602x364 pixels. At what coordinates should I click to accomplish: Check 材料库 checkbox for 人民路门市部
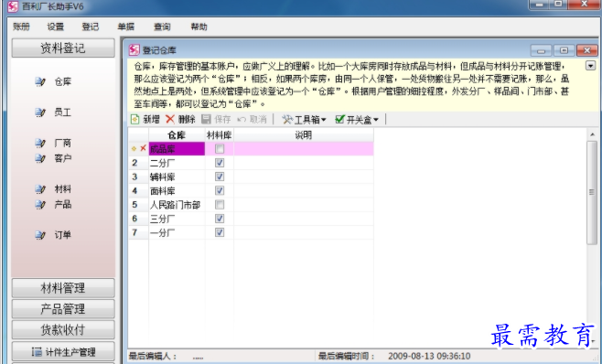220,205
